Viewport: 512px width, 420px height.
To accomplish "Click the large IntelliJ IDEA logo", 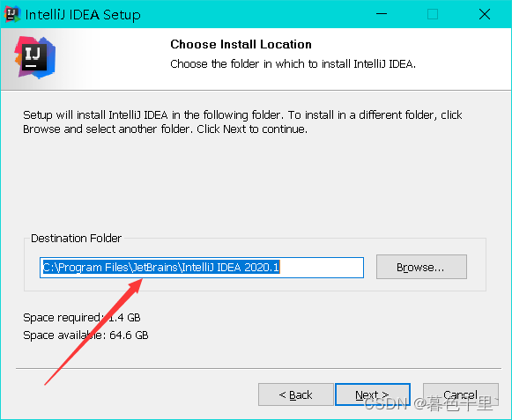I will pyautogui.click(x=35, y=58).
